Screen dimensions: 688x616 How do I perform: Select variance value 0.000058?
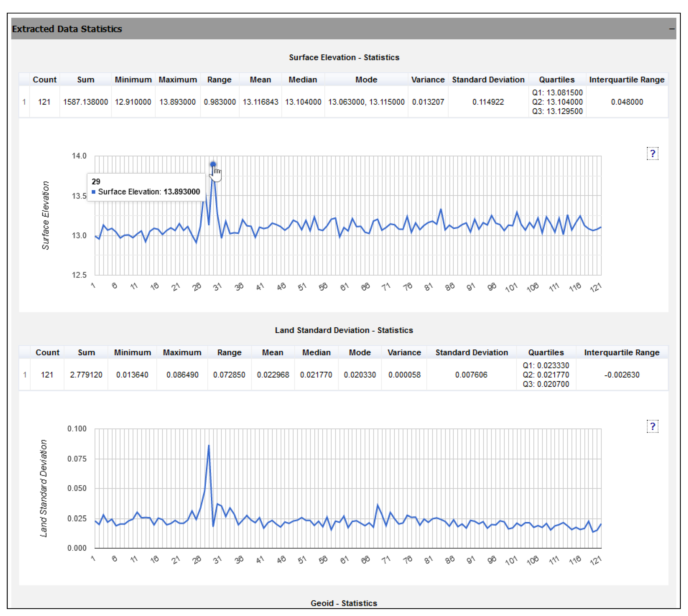tap(405, 375)
